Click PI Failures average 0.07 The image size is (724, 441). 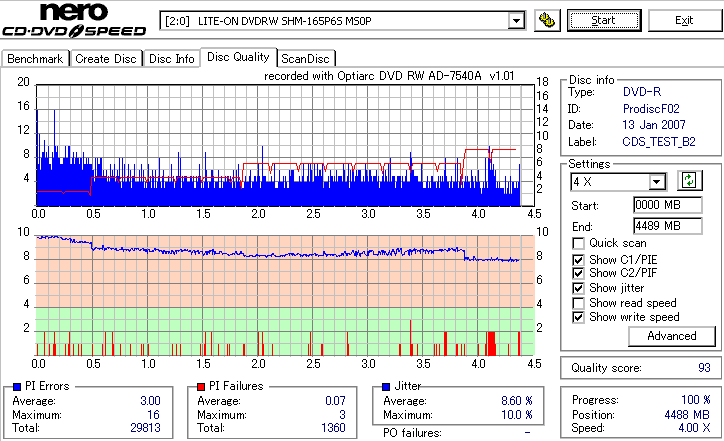[x=335, y=401]
